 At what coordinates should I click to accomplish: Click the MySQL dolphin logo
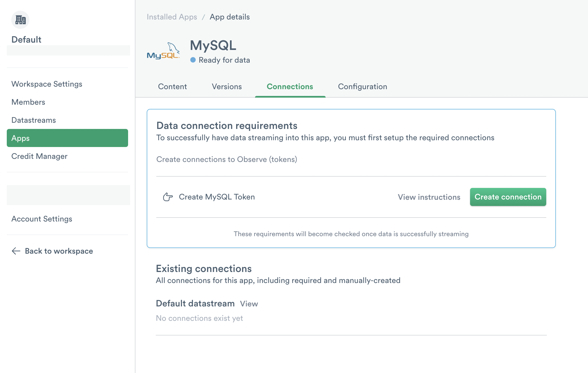click(x=163, y=51)
